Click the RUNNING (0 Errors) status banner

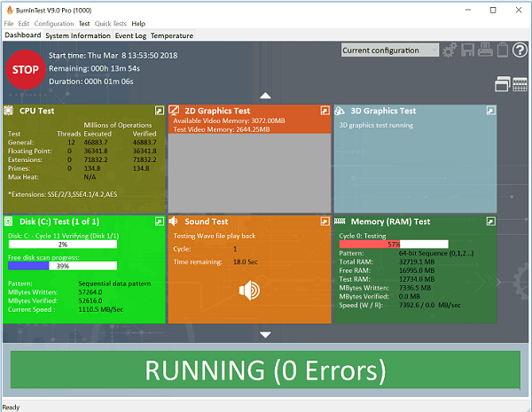click(x=265, y=370)
